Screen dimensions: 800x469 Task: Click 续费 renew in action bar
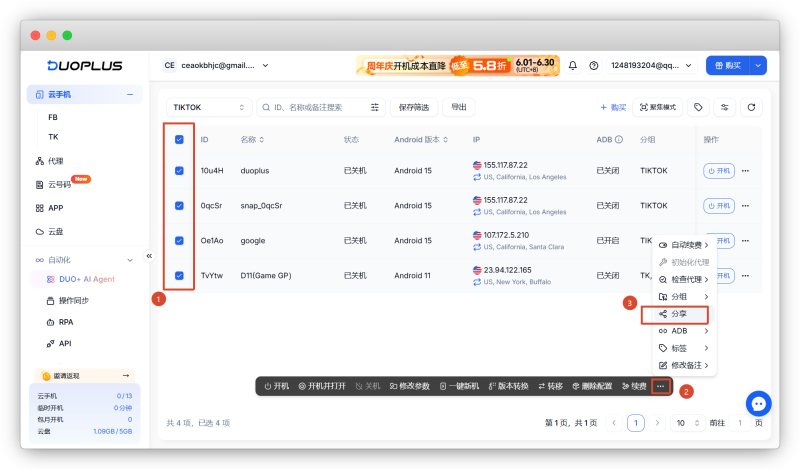pyautogui.click(x=634, y=386)
